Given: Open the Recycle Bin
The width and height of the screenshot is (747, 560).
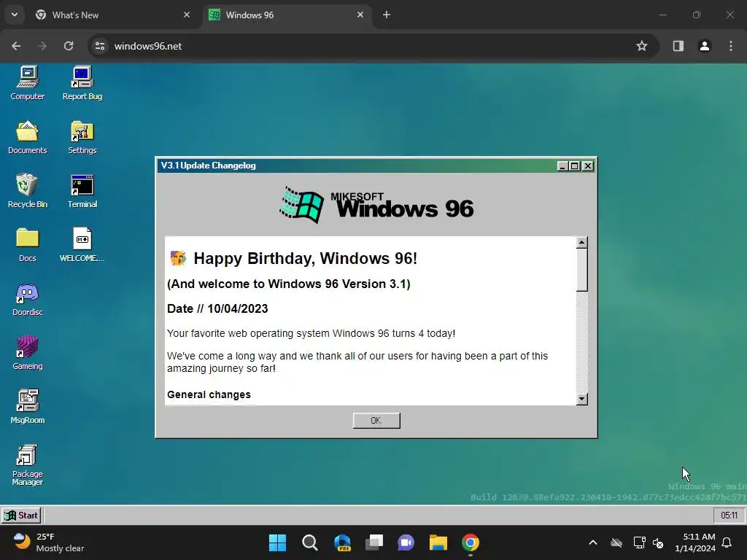Looking at the screenshot, I should pos(27,191).
